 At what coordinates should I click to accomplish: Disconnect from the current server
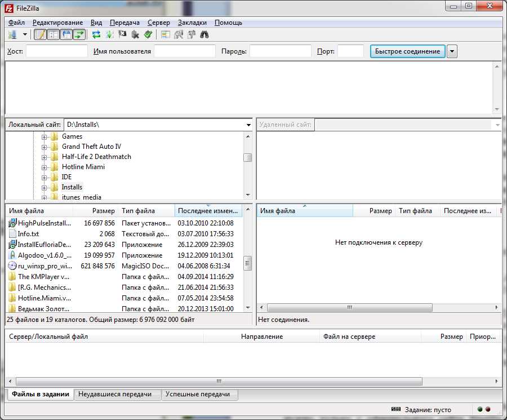click(135, 34)
